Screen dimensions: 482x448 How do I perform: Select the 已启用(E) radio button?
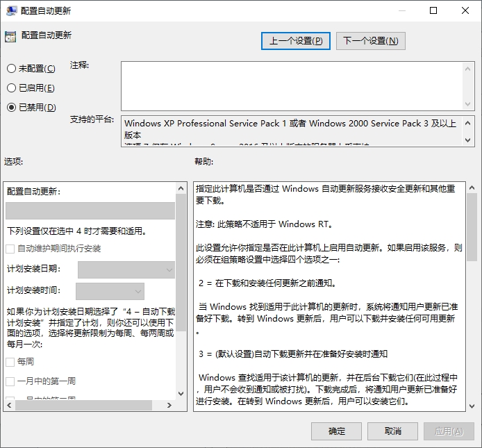tap(11, 88)
